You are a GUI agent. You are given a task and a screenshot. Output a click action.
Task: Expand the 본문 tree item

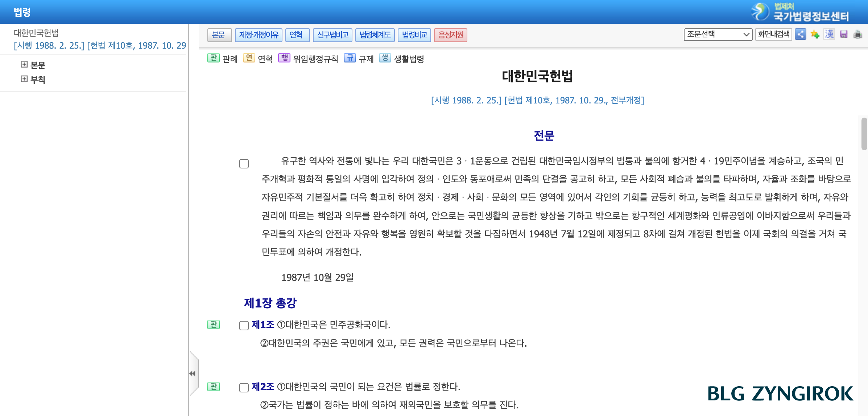pyautogui.click(x=24, y=65)
